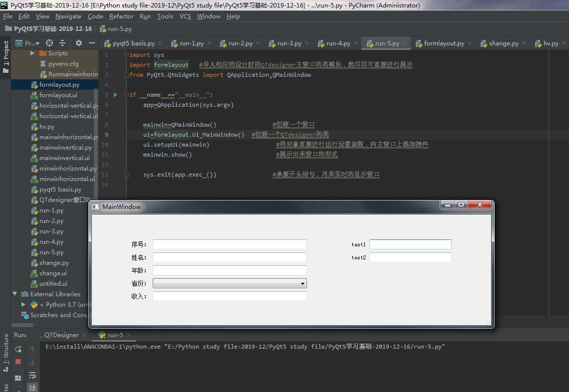
Task: Click the text2 input field in MainWindow
Action: tap(410, 257)
